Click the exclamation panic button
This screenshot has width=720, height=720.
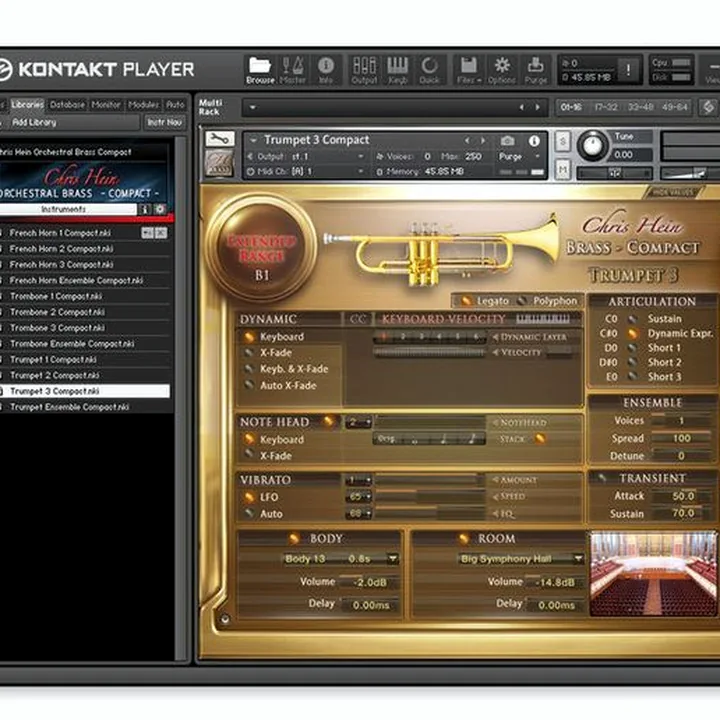point(628,70)
